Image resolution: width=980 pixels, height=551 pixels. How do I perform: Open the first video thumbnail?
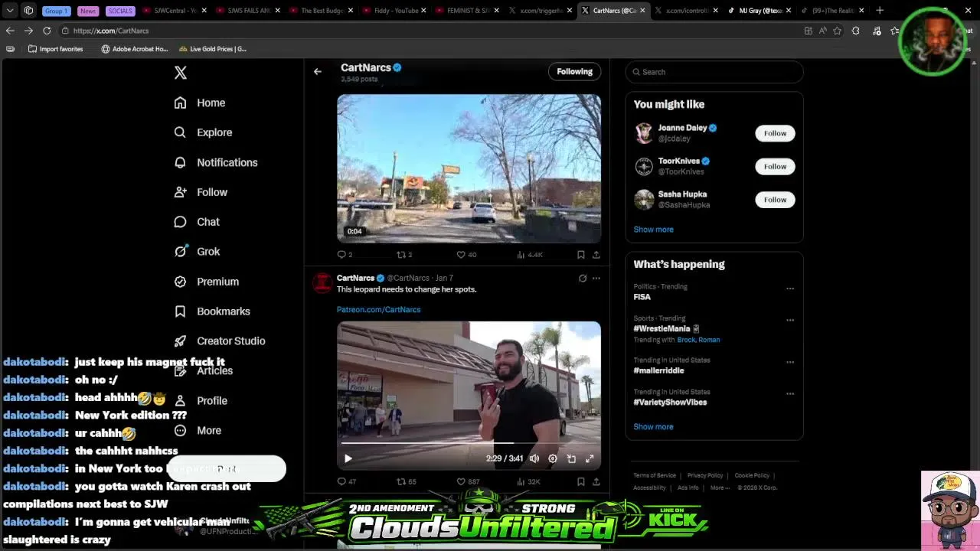click(469, 168)
